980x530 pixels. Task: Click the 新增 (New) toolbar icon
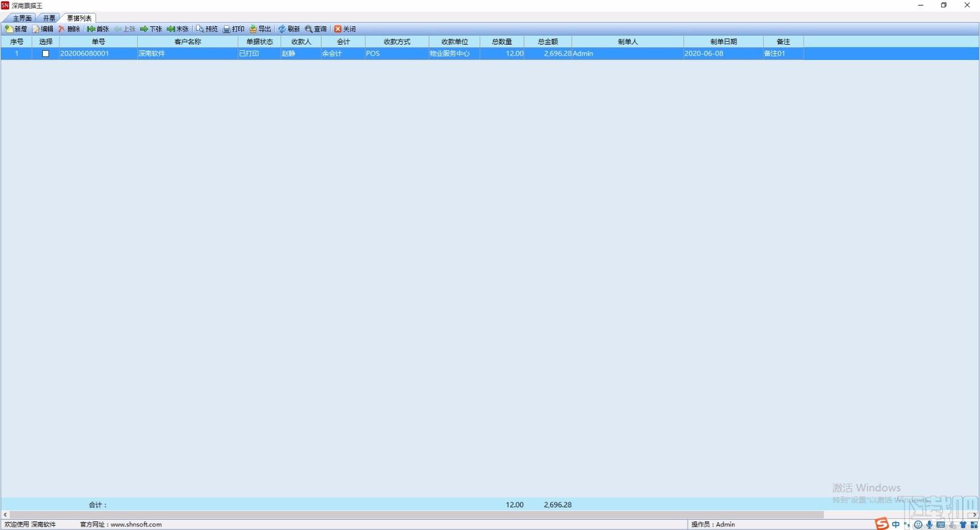pyautogui.click(x=16, y=29)
